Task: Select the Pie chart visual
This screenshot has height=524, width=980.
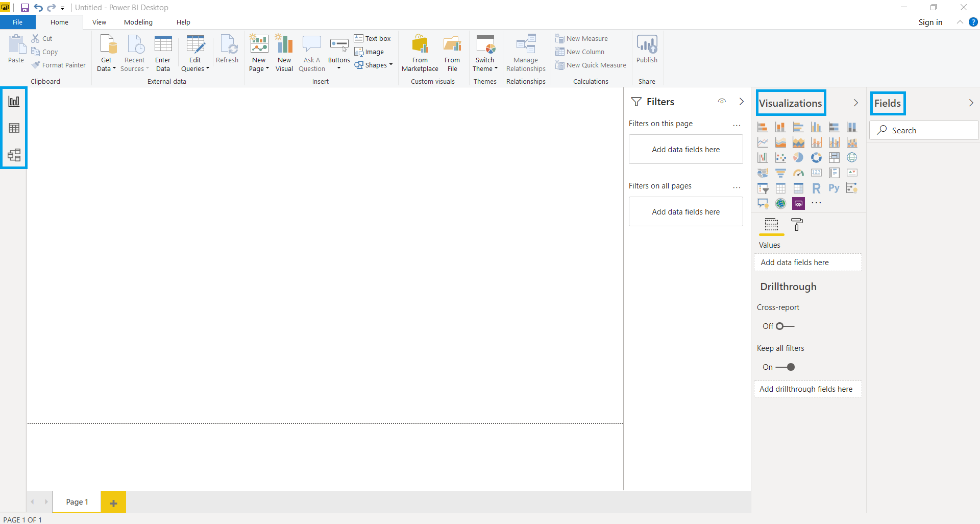Action: point(798,158)
